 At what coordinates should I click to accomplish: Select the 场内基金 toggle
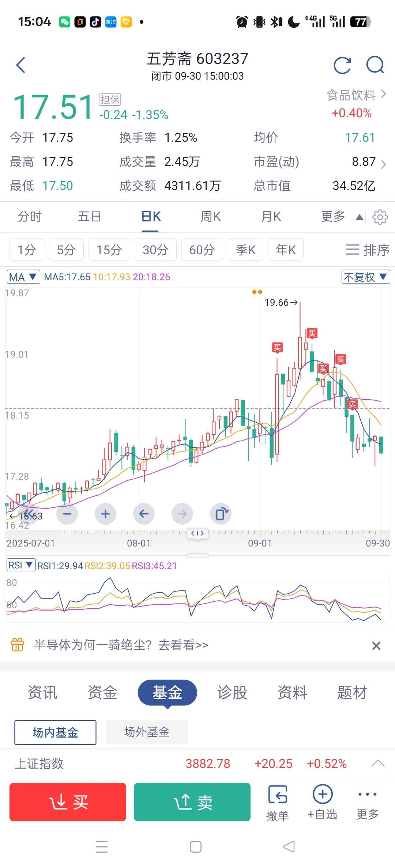point(55,732)
